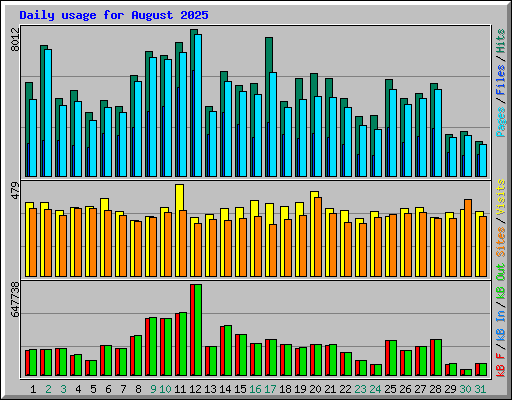Select day label 1 on the x-axis

point(33,389)
